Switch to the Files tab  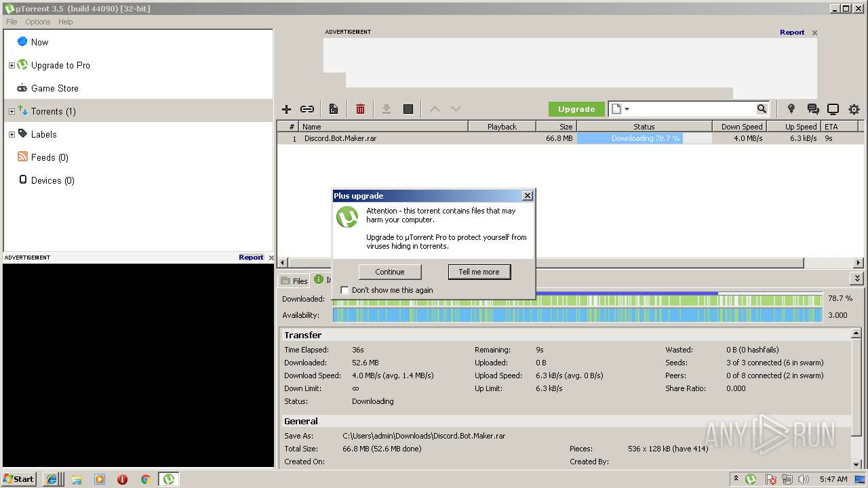pyautogui.click(x=294, y=281)
